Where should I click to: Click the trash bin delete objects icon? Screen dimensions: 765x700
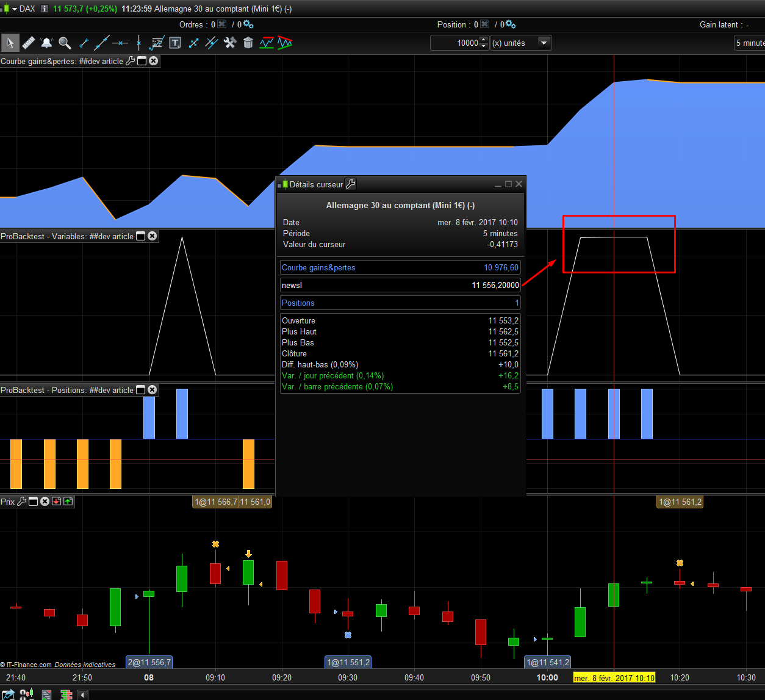click(x=248, y=43)
